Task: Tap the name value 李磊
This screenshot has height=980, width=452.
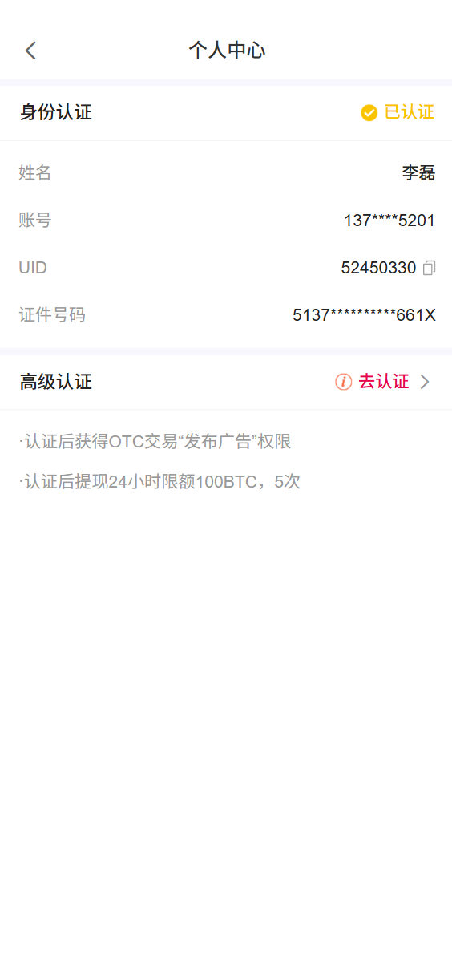Action: point(418,172)
